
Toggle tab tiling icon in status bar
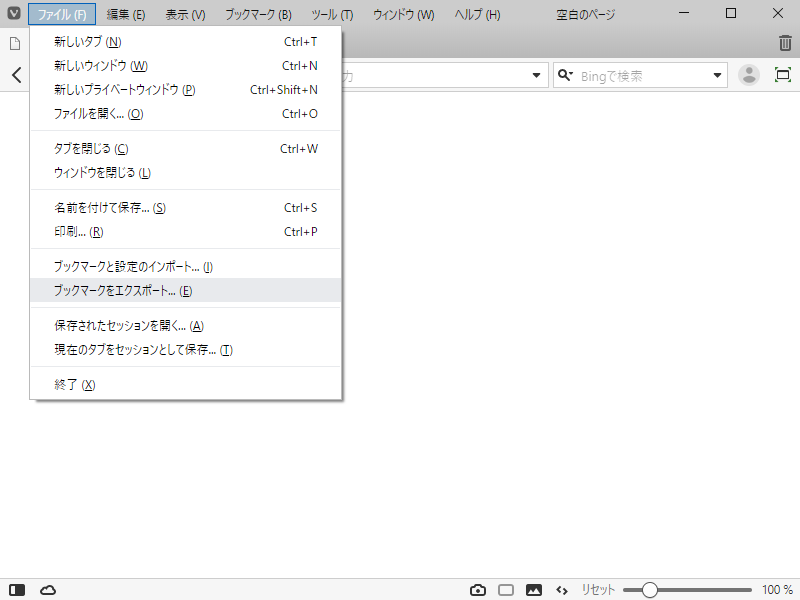pos(506,590)
